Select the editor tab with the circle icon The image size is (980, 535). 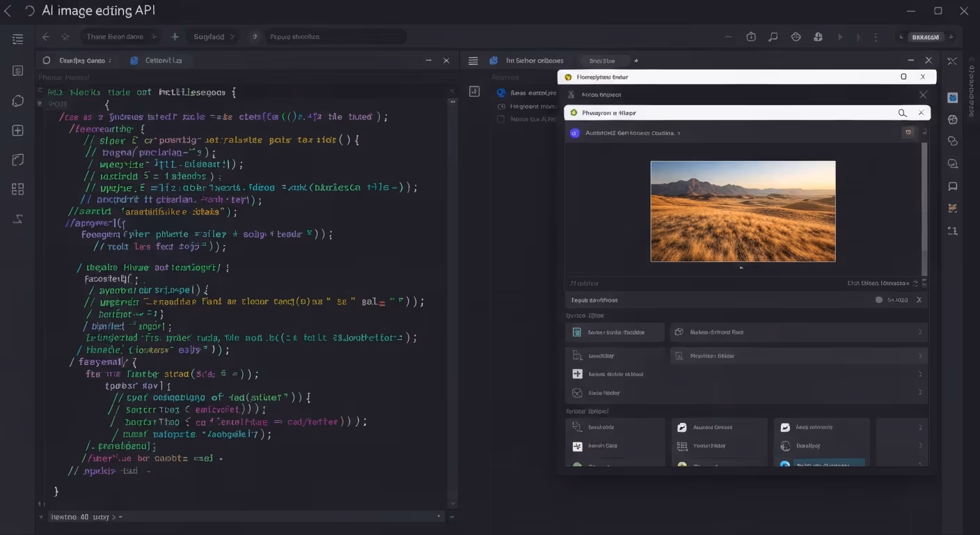click(77, 61)
